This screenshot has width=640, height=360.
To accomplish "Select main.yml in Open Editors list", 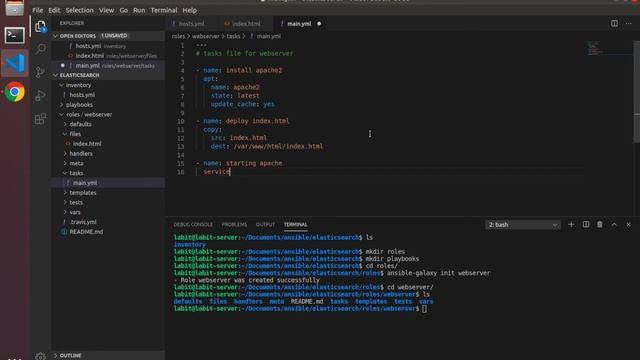I will click(x=108, y=66).
